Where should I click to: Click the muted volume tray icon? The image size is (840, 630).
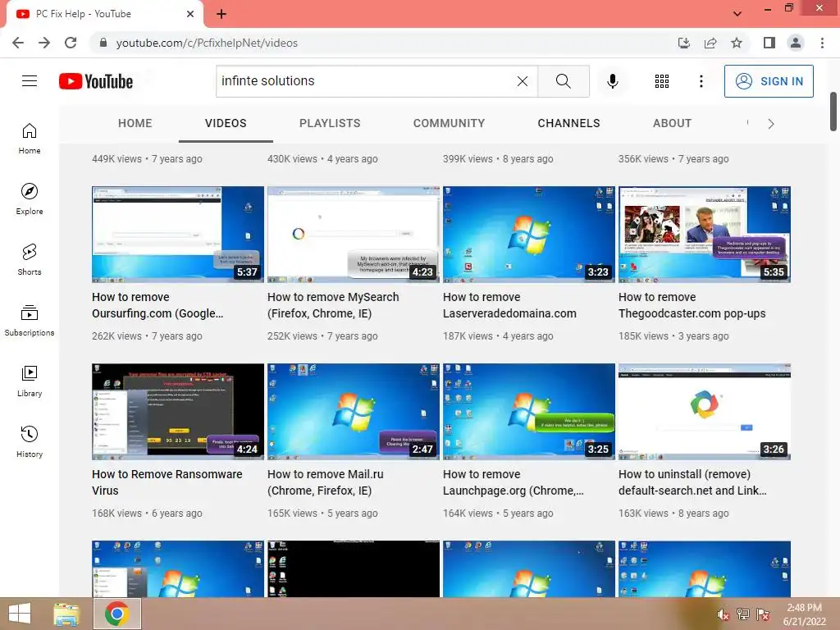click(724, 614)
